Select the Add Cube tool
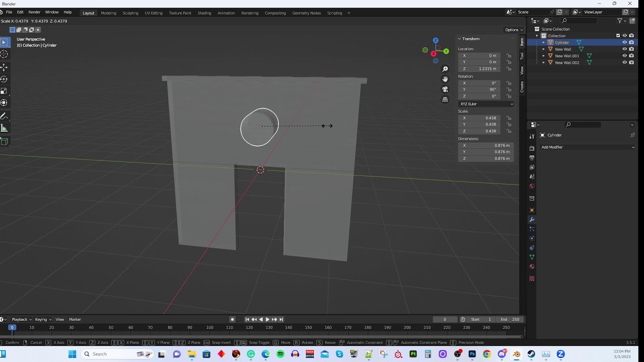 (4, 141)
